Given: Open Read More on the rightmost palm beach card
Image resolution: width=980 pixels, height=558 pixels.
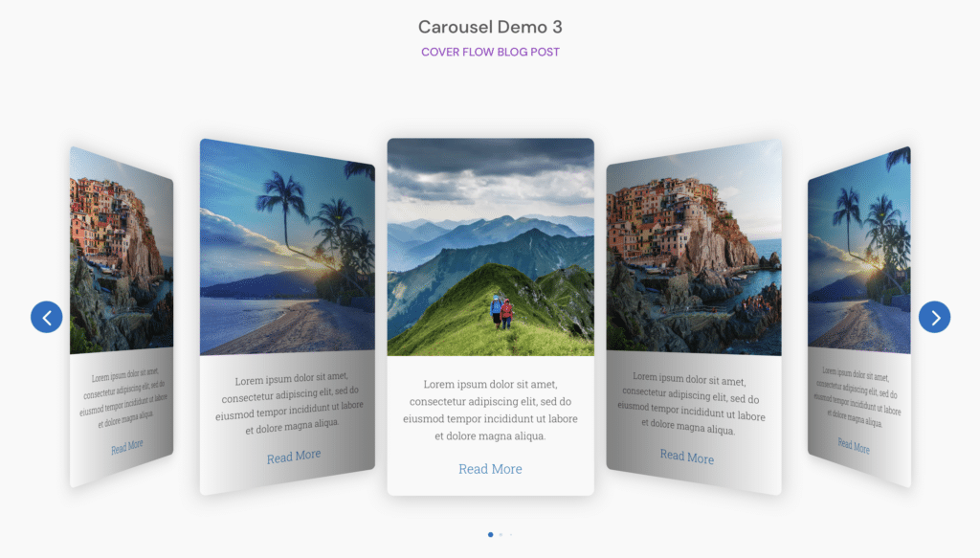Looking at the screenshot, I should click(x=854, y=446).
